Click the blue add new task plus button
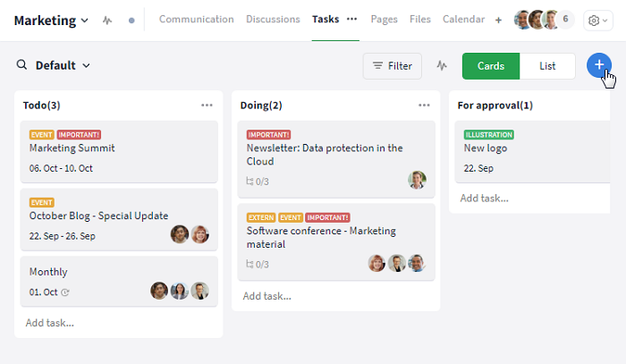Image resolution: width=626 pixels, height=364 pixels. tap(599, 65)
